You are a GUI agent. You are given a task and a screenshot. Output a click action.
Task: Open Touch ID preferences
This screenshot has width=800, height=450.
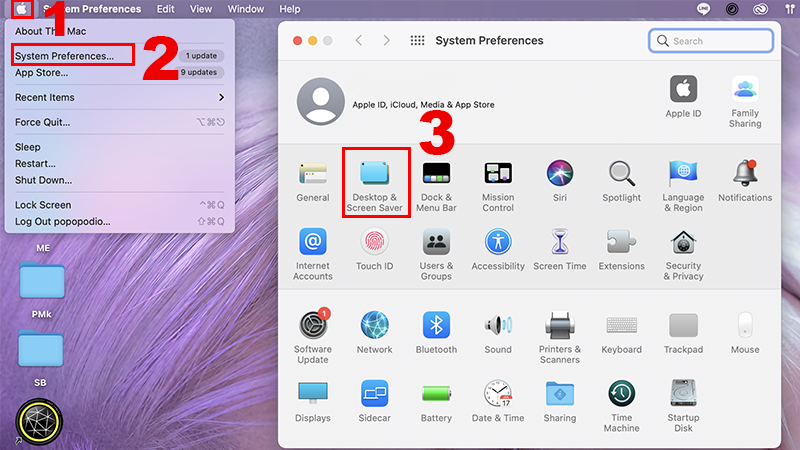pos(374,250)
